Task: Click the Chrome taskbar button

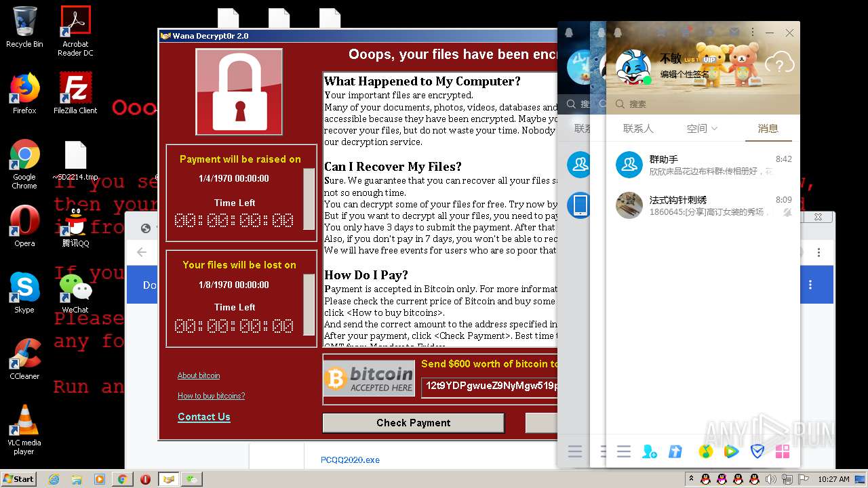Action: pyautogui.click(x=122, y=479)
